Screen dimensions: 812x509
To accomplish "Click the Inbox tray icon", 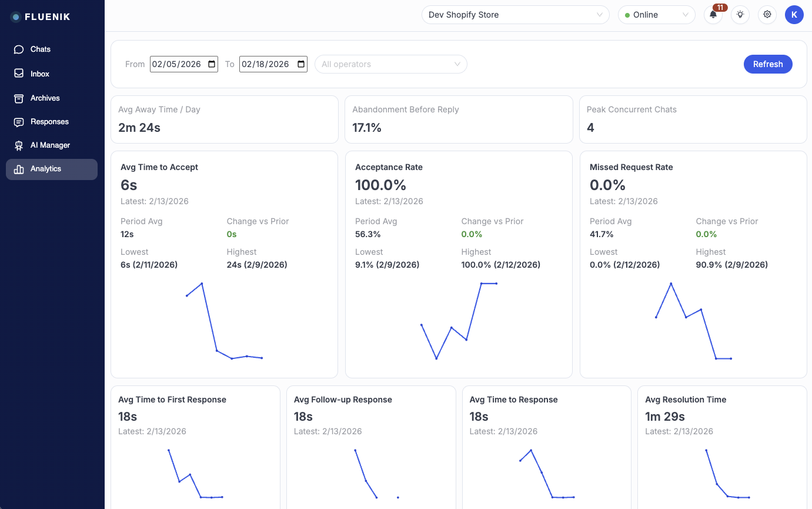I will pyautogui.click(x=19, y=74).
